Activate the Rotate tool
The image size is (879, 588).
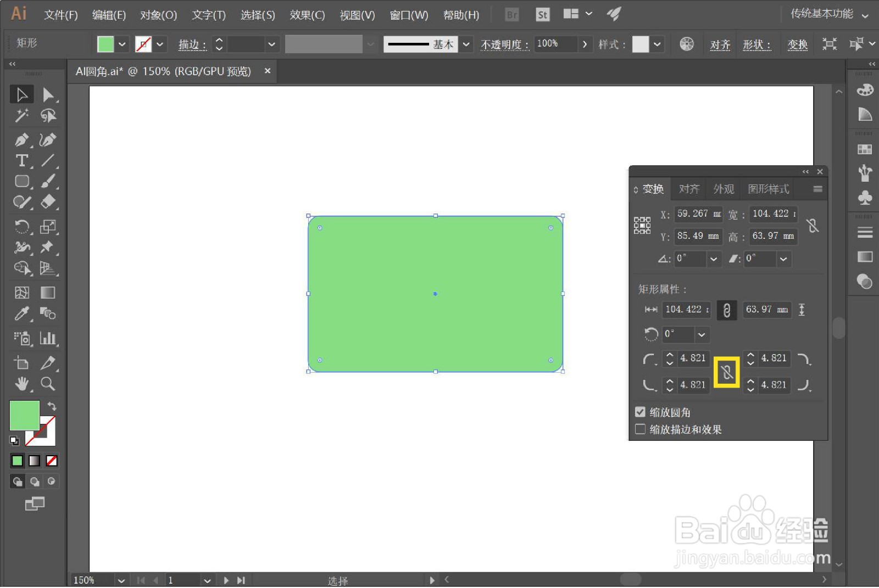point(22,226)
